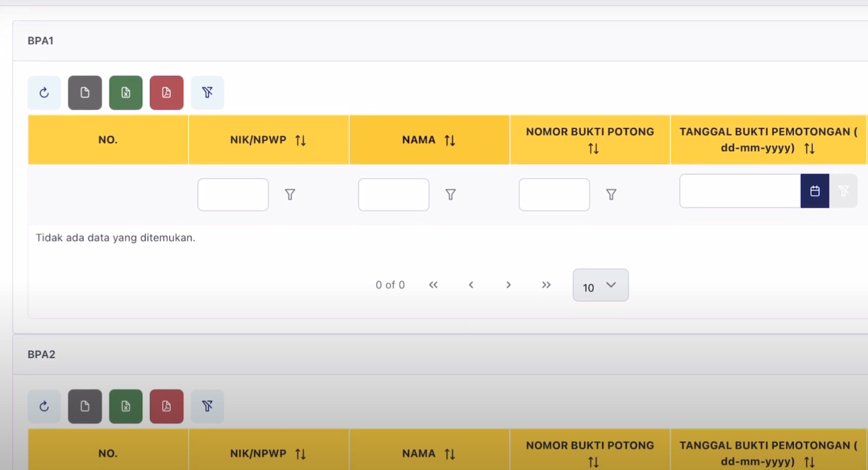Clear all filters in BPA1 toolbar
Image resolution: width=868 pixels, height=470 pixels.
[207, 93]
